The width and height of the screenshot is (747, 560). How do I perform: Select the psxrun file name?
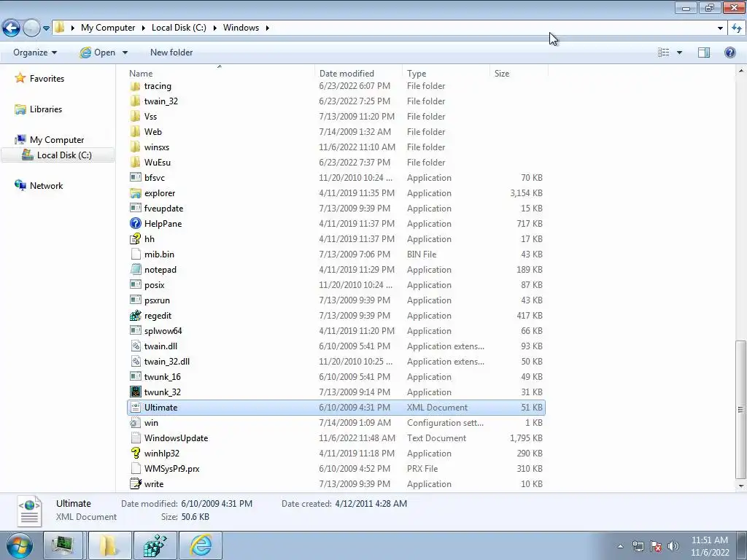(157, 300)
